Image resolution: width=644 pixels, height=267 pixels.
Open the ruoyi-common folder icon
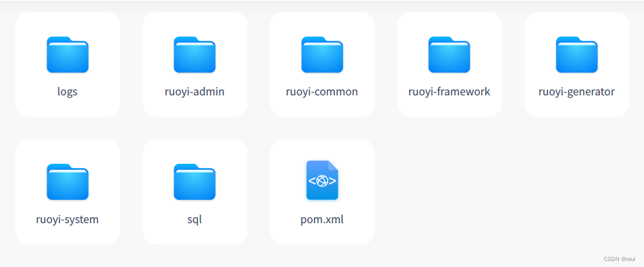point(322,55)
